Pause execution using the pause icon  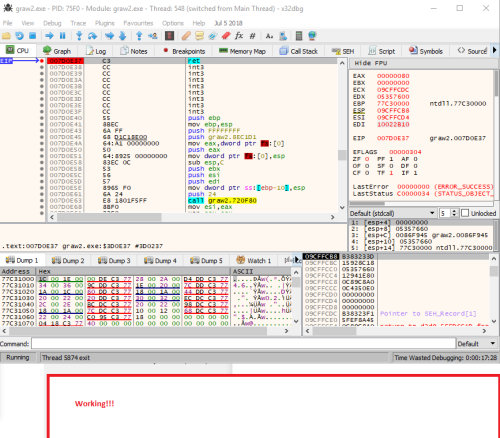[62, 36]
